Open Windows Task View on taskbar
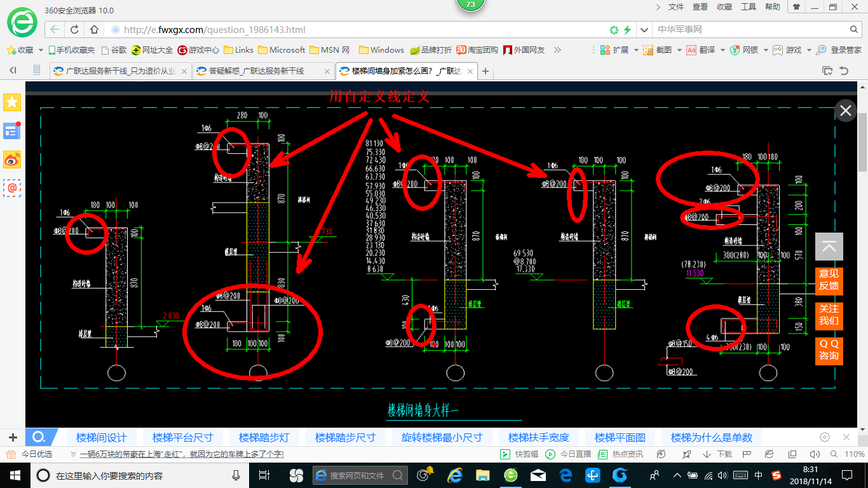 (265, 475)
